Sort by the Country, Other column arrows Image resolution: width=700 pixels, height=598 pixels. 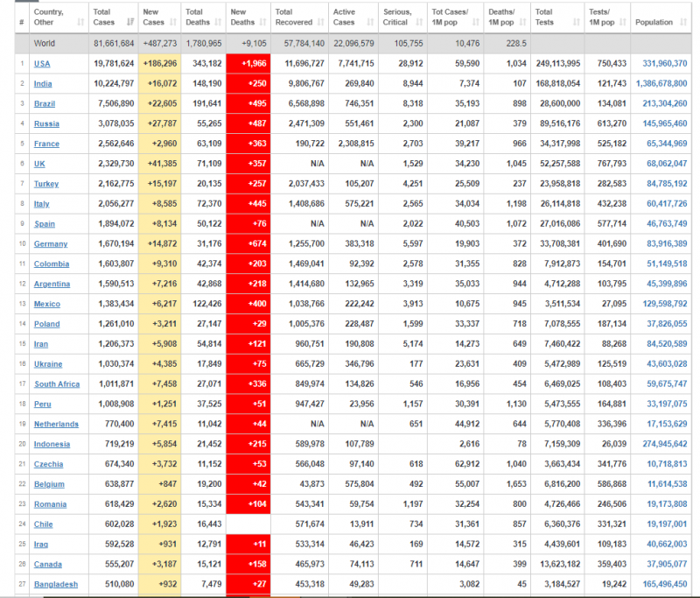[80, 22]
